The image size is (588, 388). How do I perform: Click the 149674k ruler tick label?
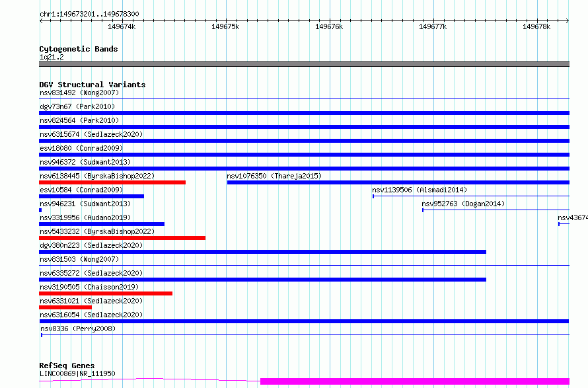pos(122,26)
